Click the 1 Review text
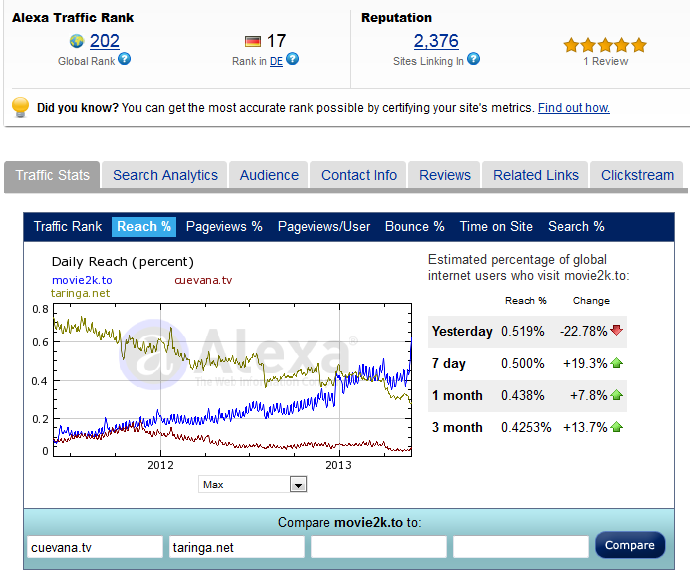The width and height of the screenshot is (690, 570). click(606, 62)
